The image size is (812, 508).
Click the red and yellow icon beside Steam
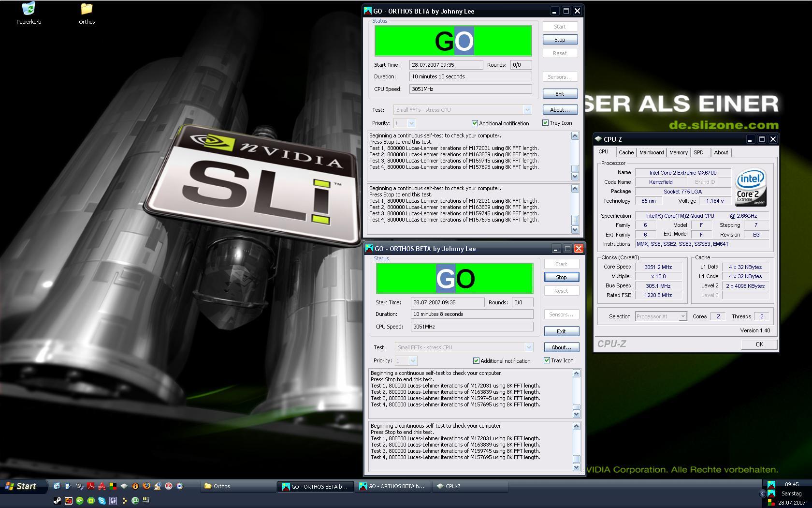[69, 501]
